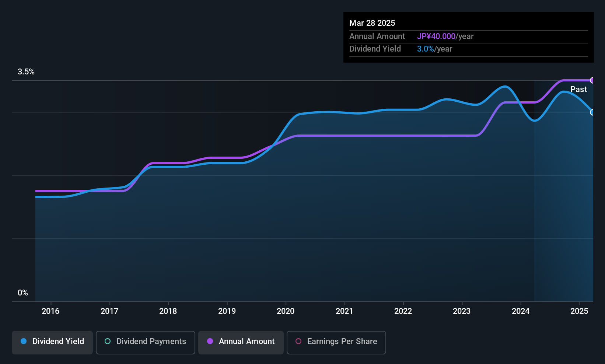This screenshot has width=605, height=364.
Task: Click the pink circle beside Earnings Per Share
Action: [x=298, y=342]
